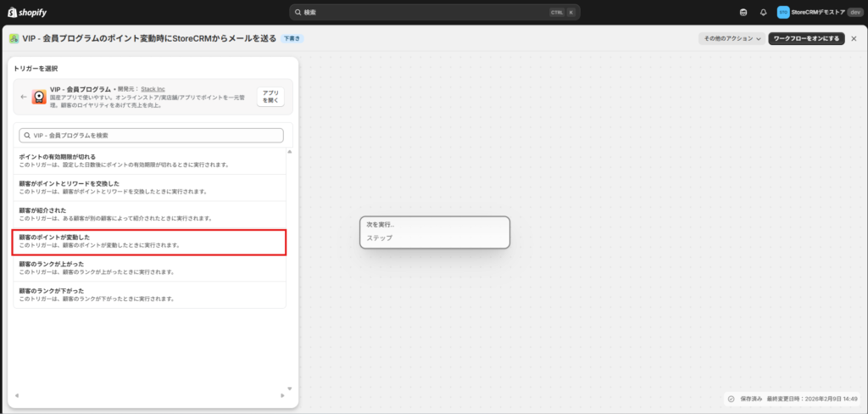Click the saved checkmark status icon
Viewport: 868px width, 414px height.
pyautogui.click(x=731, y=399)
